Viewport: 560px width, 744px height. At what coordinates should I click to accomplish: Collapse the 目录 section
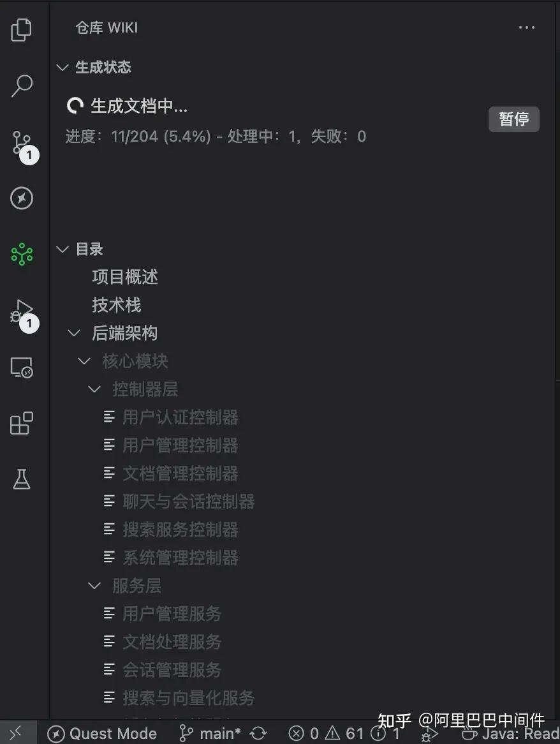tap(63, 249)
